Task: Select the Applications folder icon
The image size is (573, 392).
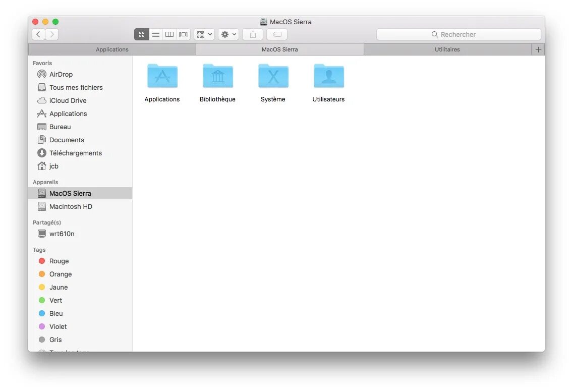Action: (x=162, y=76)
